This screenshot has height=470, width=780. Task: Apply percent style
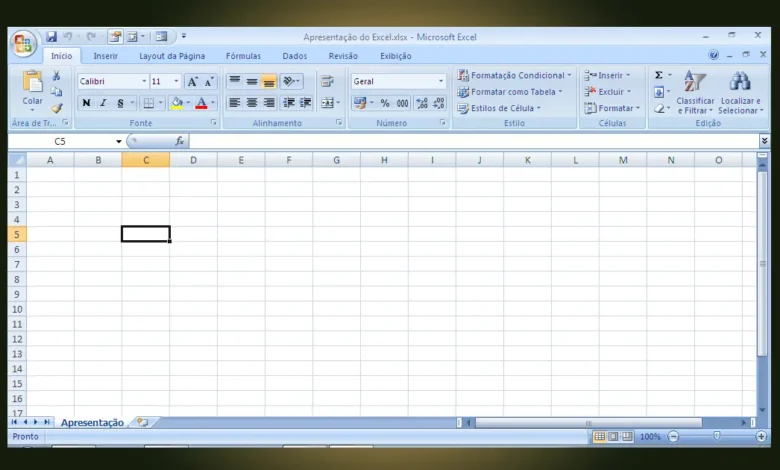(385, 103)
